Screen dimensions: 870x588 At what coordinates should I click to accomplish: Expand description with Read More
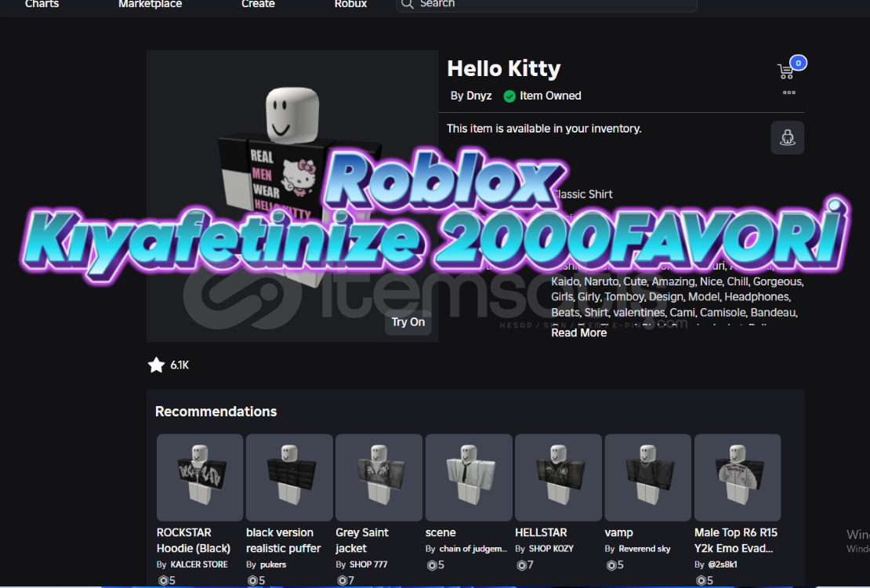[578, 332]
